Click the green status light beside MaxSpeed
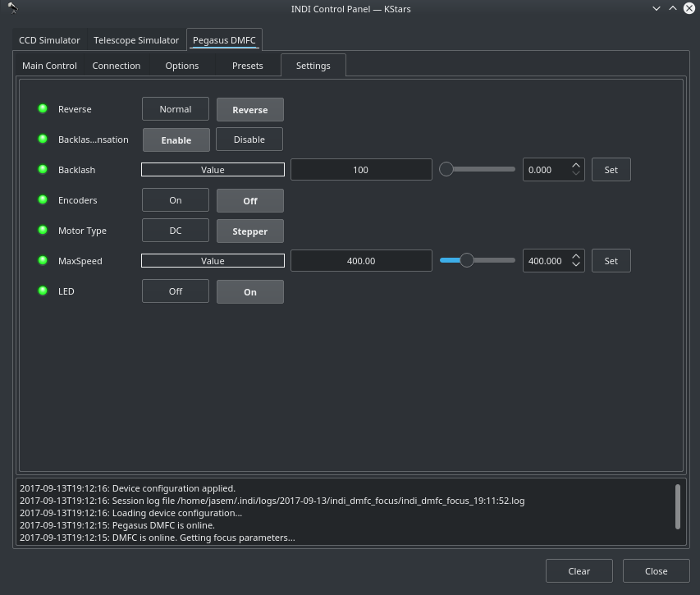The height and width of the screenshot is (595, 700). click(43, 260)
